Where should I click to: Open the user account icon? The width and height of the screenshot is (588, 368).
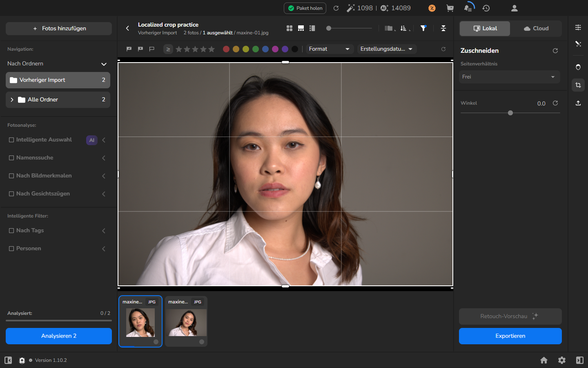coord(514,8)
